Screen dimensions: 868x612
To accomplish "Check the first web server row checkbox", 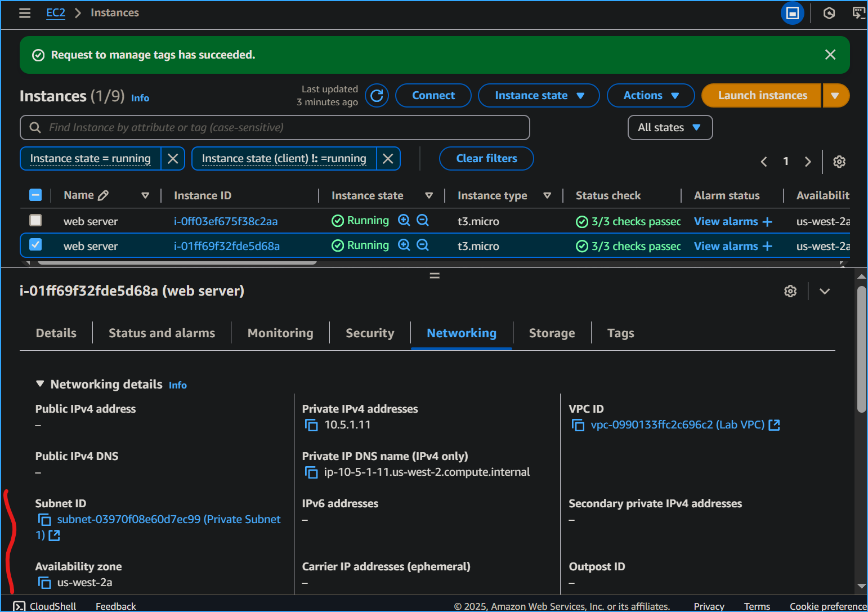I will point(35,220).
